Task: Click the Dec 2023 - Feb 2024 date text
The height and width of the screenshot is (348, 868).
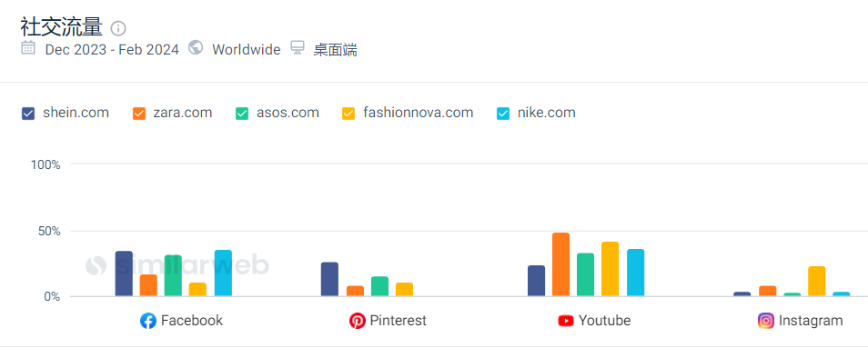Action: click(112, 50)
